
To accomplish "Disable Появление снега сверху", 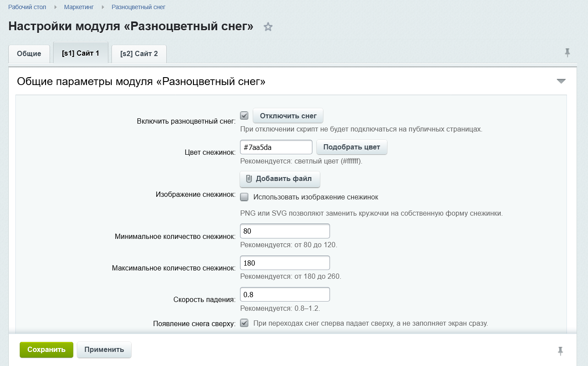I will point(244,323).
